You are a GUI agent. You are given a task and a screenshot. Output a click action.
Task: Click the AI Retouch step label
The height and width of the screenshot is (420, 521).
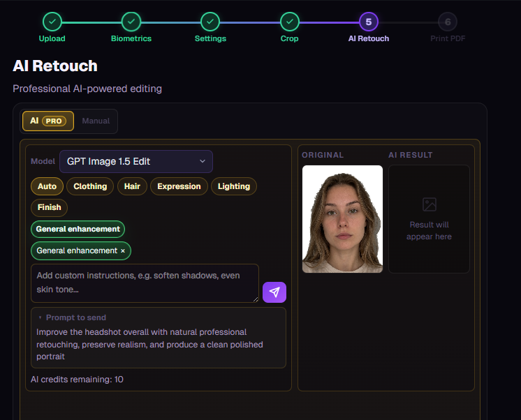point(369,38)
